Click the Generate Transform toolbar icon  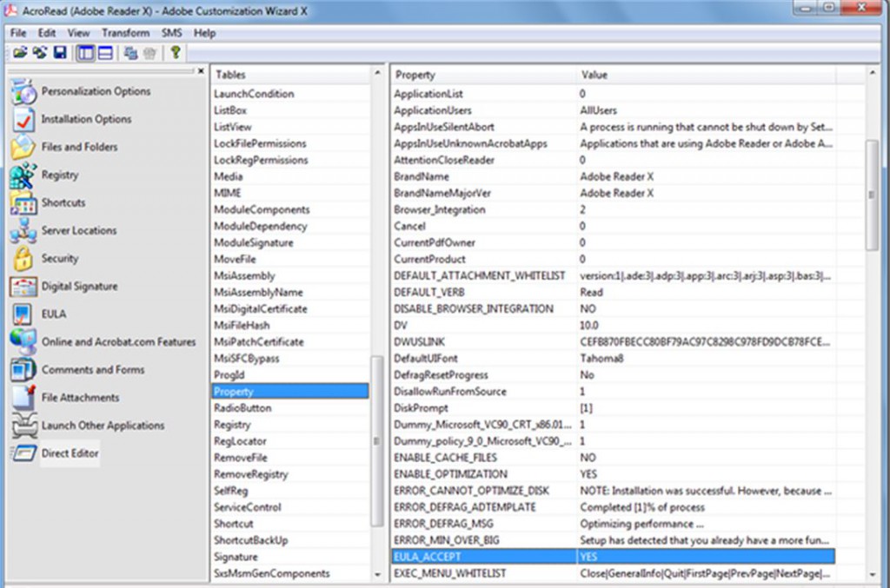click(x=130, y=53)
